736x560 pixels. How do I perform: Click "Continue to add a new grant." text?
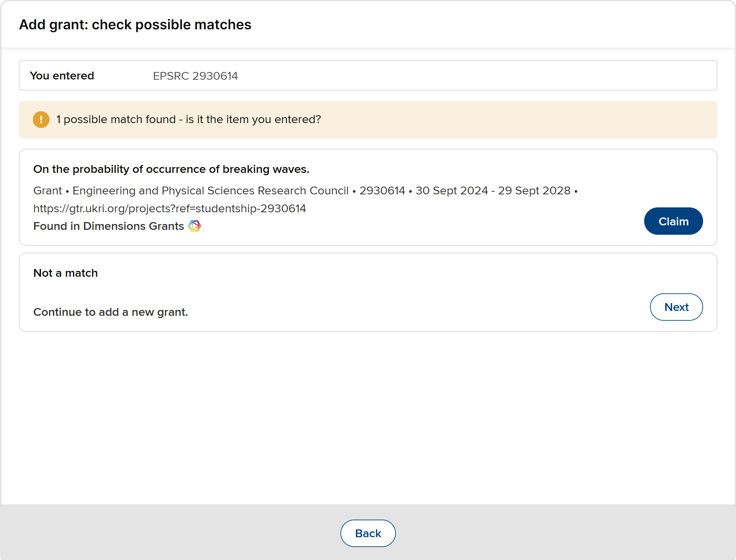point(110,312)
